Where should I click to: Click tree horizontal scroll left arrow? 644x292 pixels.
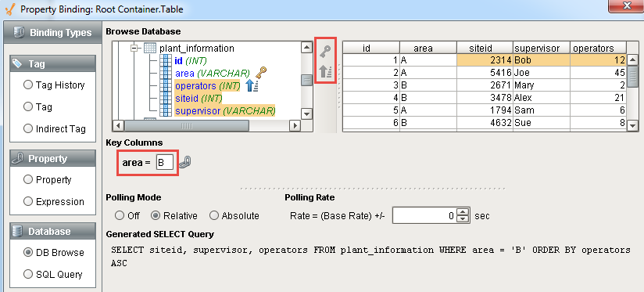(118, 125)
